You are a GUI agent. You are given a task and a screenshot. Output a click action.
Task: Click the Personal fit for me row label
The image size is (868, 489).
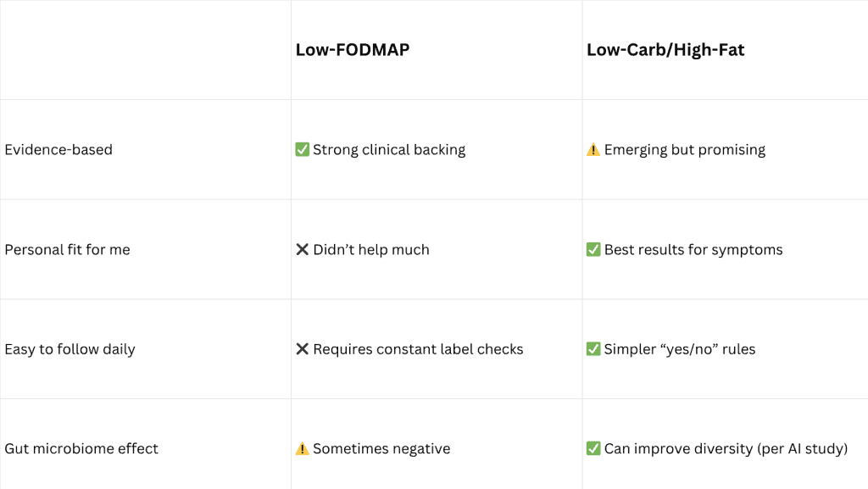tap(68, 249)
